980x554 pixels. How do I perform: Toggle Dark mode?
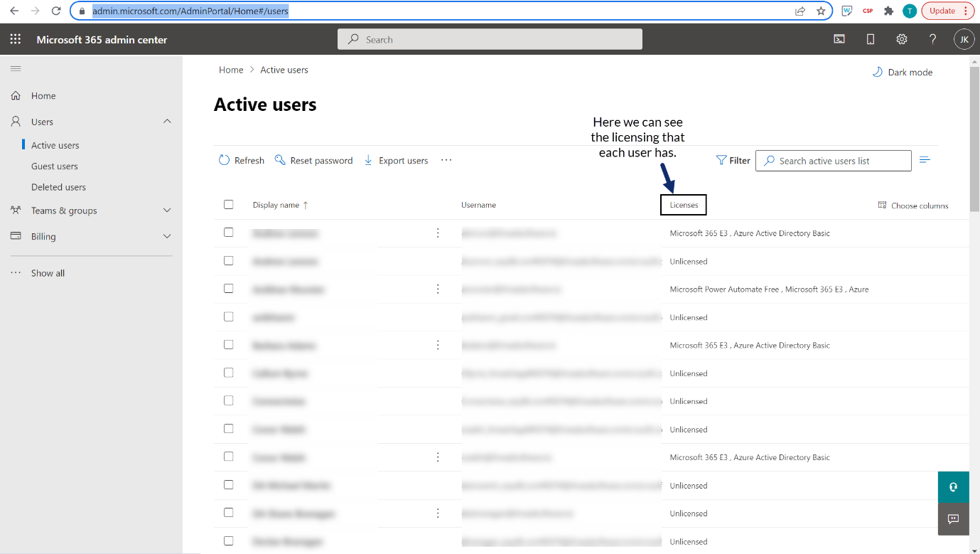coord(903,72)
